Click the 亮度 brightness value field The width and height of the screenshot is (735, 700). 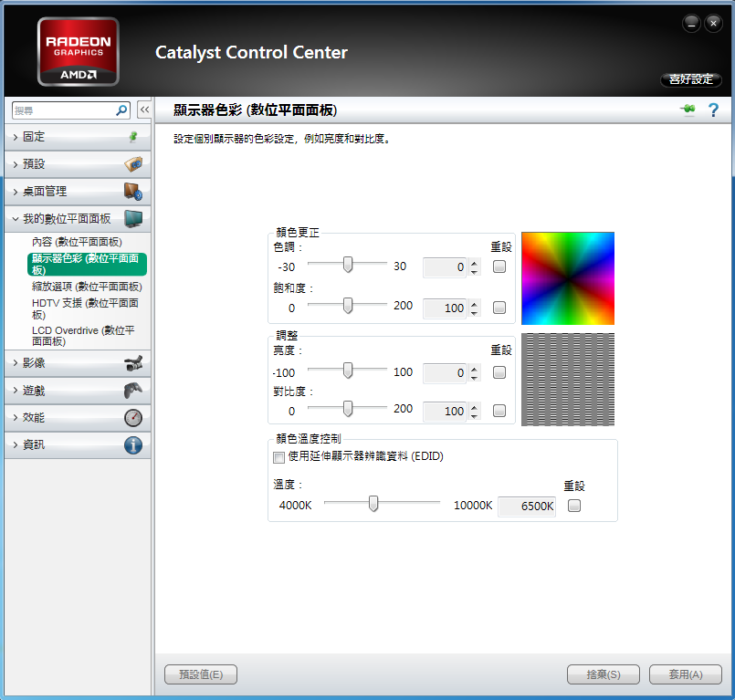point(445,373)
